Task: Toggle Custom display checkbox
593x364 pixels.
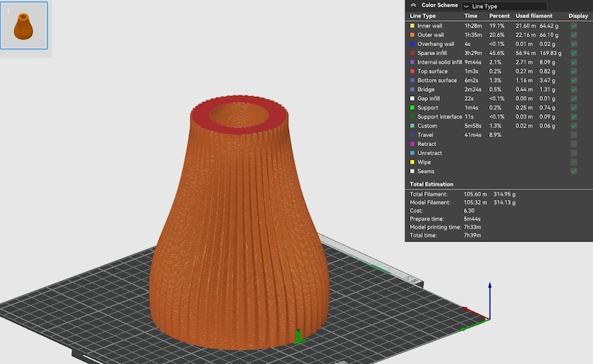Action: (574, 126)
